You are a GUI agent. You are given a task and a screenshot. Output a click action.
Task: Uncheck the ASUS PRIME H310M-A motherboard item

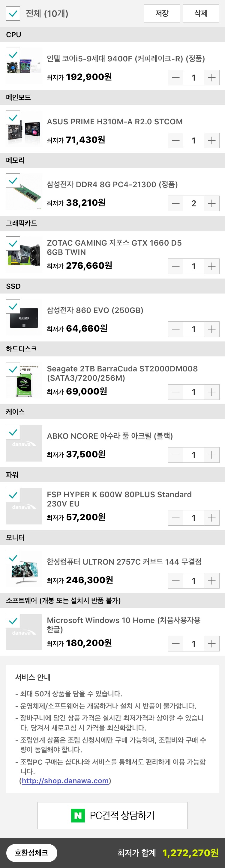[13, 118]
